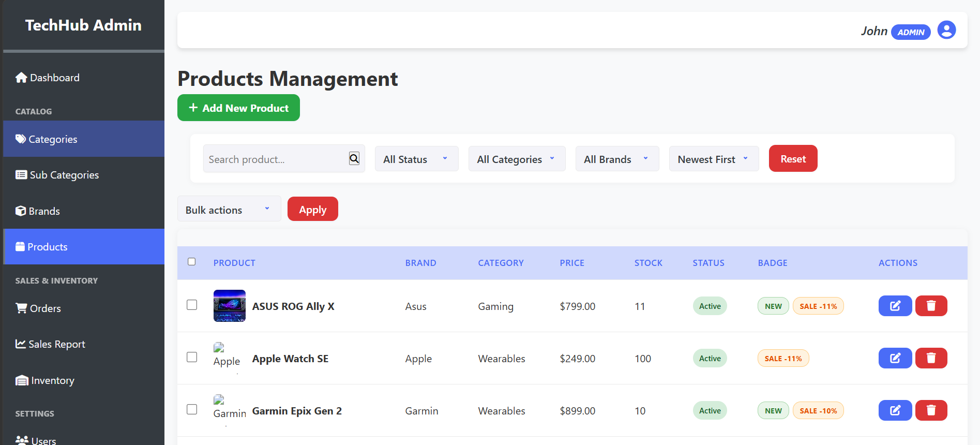Screen dimensions: 980x445
Task: Click the red Reset filters button
Action: (793, 158)
